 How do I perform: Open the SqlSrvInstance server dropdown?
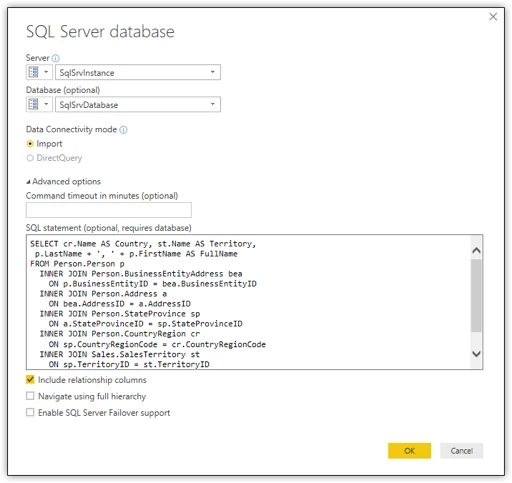[x=213, y=72]
